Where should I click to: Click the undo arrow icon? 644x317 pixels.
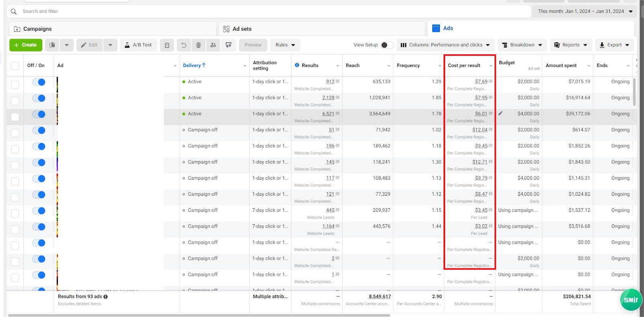tap(184, 45)
